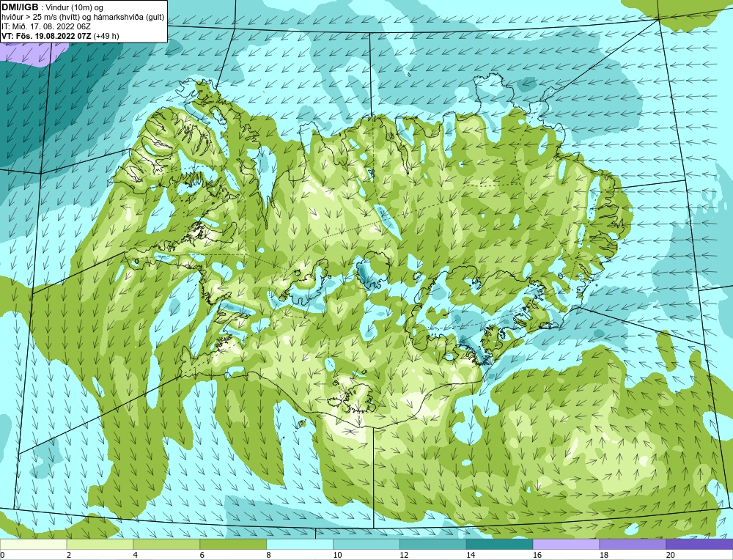733x560 pixels.
Task: Click the 4–6 m/s green legend swatch
Action: [166, 545]
